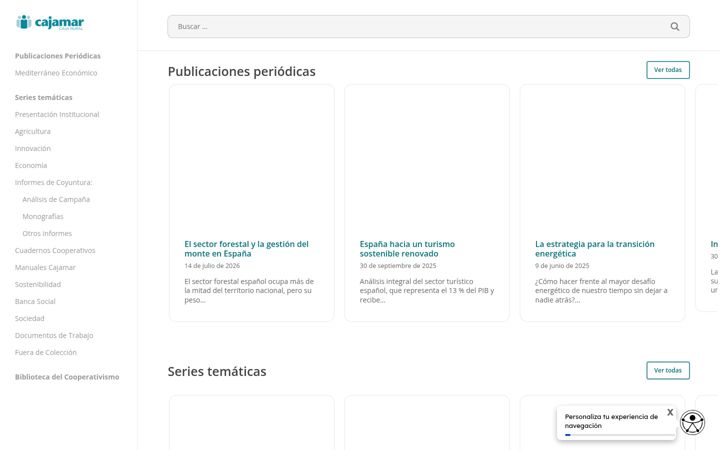
Task: Go to Sostenibilidad
Action: pos(38,284)
